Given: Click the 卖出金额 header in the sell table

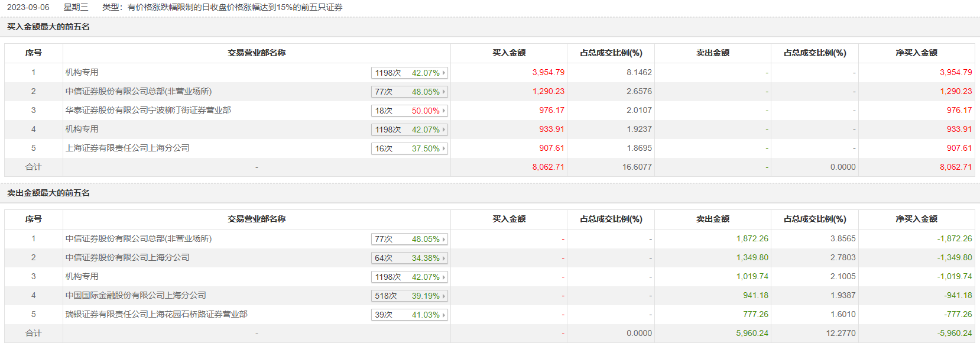Looking at the screenshot, I should pyautogui.click(x=712, y=219).
